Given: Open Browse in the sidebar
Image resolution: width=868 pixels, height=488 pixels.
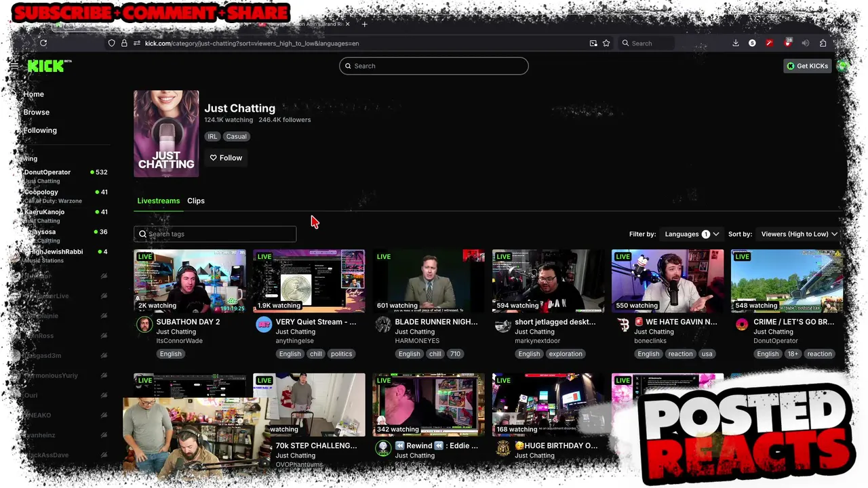Looking at the screenshot, I should tap(37, 112).
